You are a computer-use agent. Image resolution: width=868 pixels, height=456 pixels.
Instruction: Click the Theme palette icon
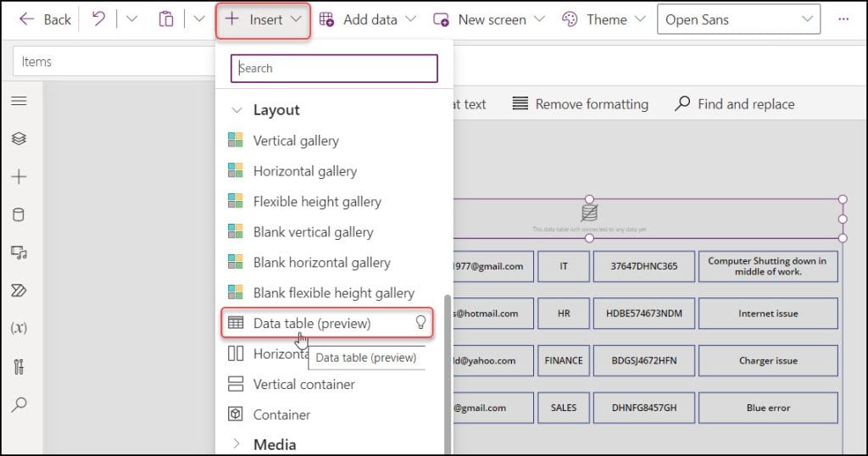[570, 19]
